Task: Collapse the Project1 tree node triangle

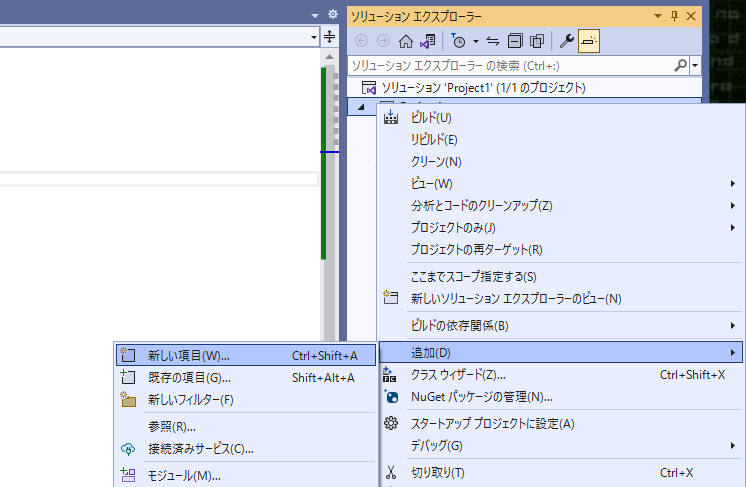Action: tap(361, 107)
